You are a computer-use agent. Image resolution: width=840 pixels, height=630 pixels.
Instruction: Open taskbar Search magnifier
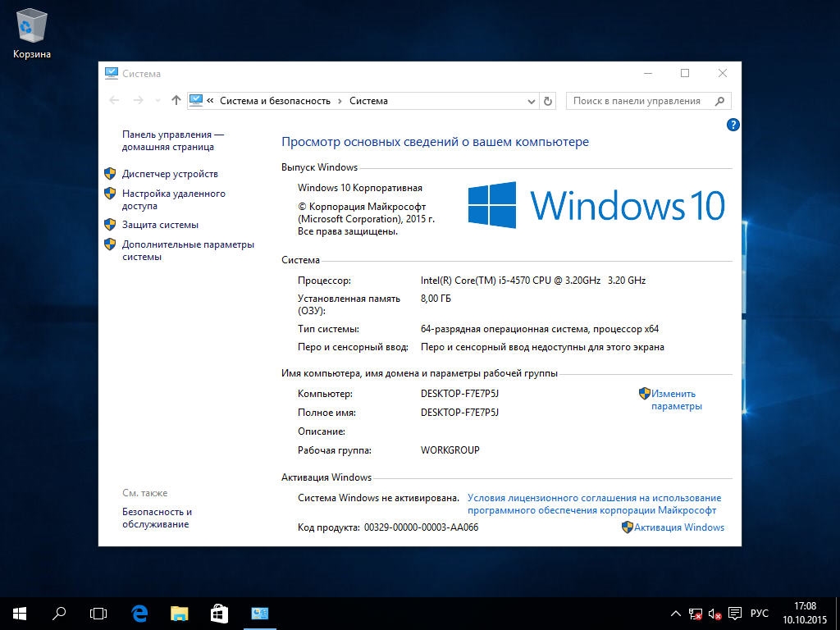[x=59, y=614]
